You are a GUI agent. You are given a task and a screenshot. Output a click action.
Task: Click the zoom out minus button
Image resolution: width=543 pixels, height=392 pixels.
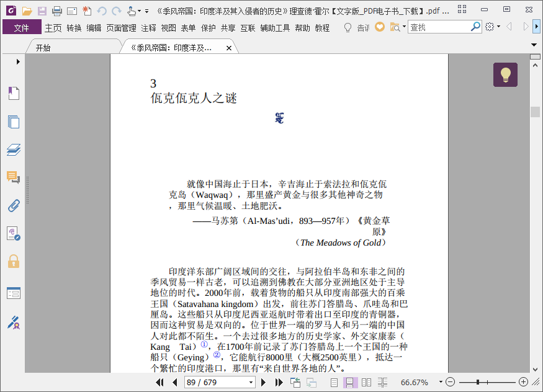tap(450, 382)
